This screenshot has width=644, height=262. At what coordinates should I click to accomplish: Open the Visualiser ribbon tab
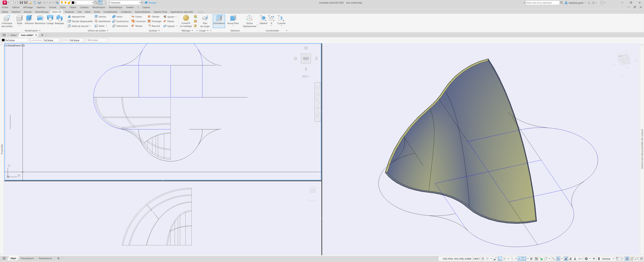click(x=69, y=12)
